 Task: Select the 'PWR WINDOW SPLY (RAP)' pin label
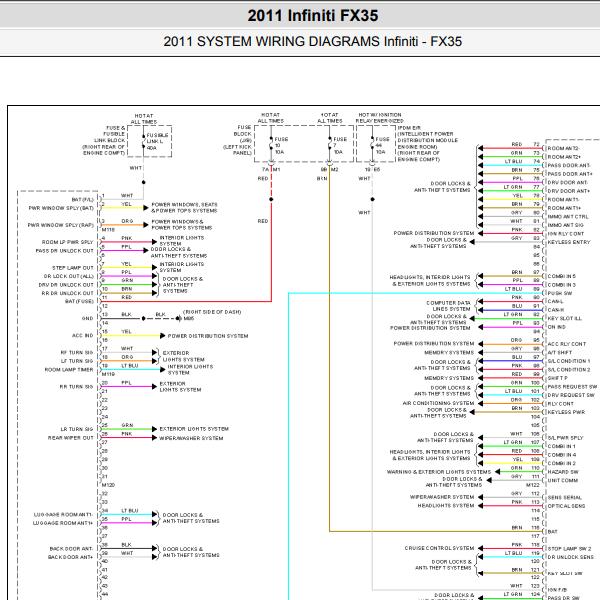pyautogui.click(x=61, y=225)
